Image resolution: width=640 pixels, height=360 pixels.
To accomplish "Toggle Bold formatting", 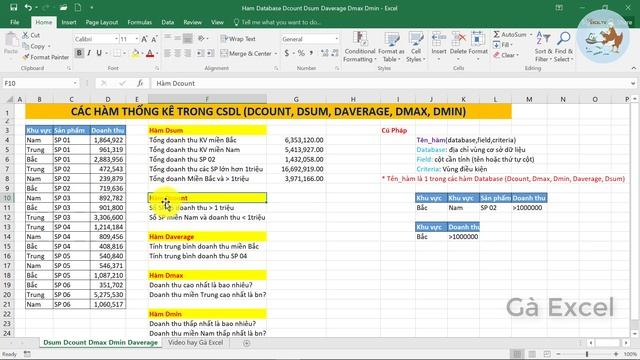I will tap(79, 53).
